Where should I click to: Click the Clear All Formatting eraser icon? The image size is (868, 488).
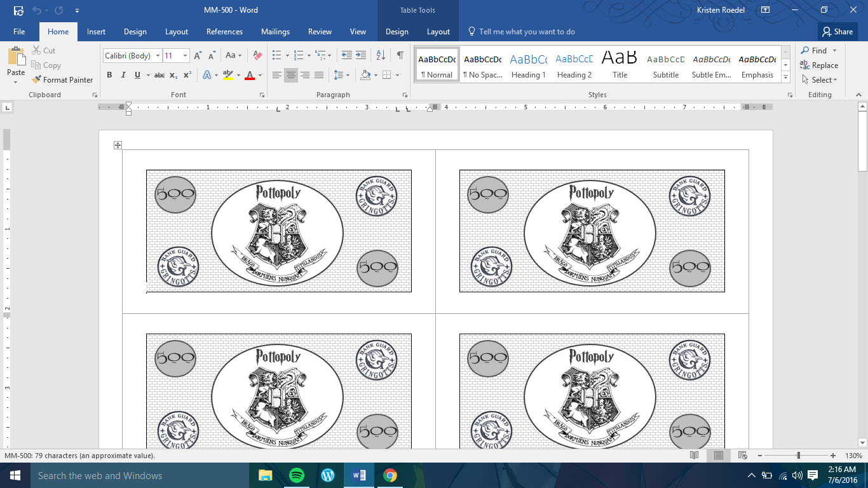(257, 56)
